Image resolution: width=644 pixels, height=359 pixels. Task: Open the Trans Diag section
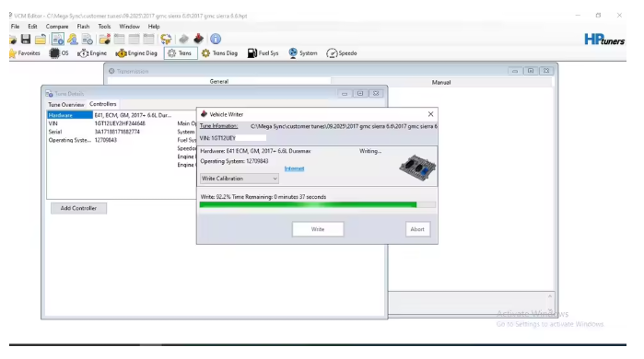tap(219, 53)
